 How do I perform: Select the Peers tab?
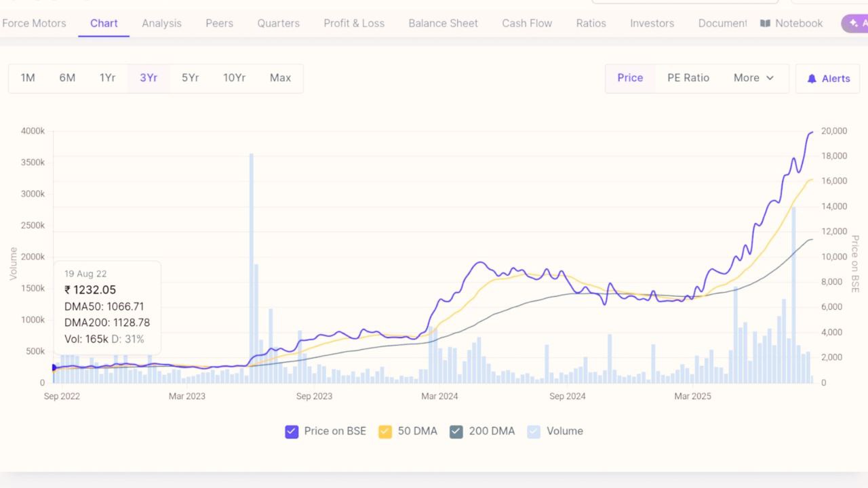(x=219, y=23)
